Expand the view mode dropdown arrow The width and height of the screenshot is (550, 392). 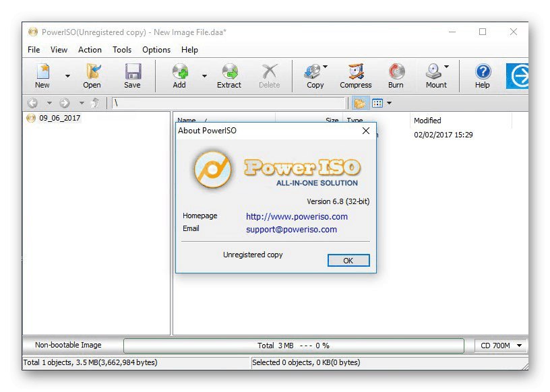point(390,103)
